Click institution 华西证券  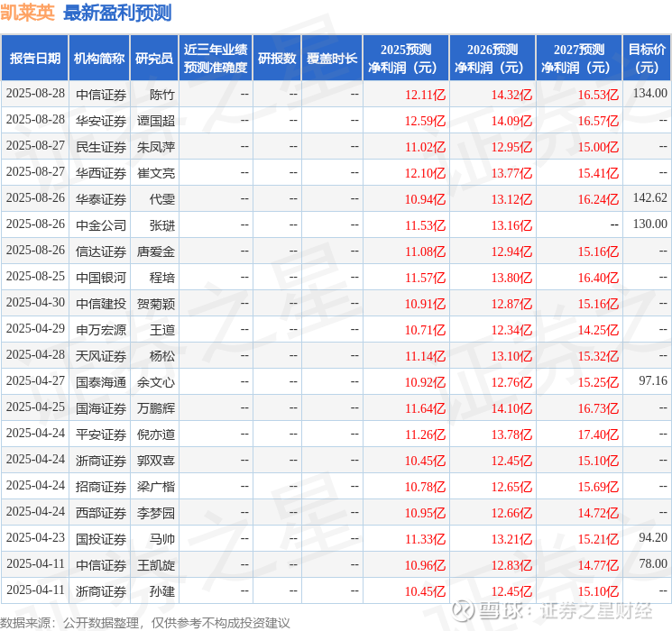(x=101, y=173)
